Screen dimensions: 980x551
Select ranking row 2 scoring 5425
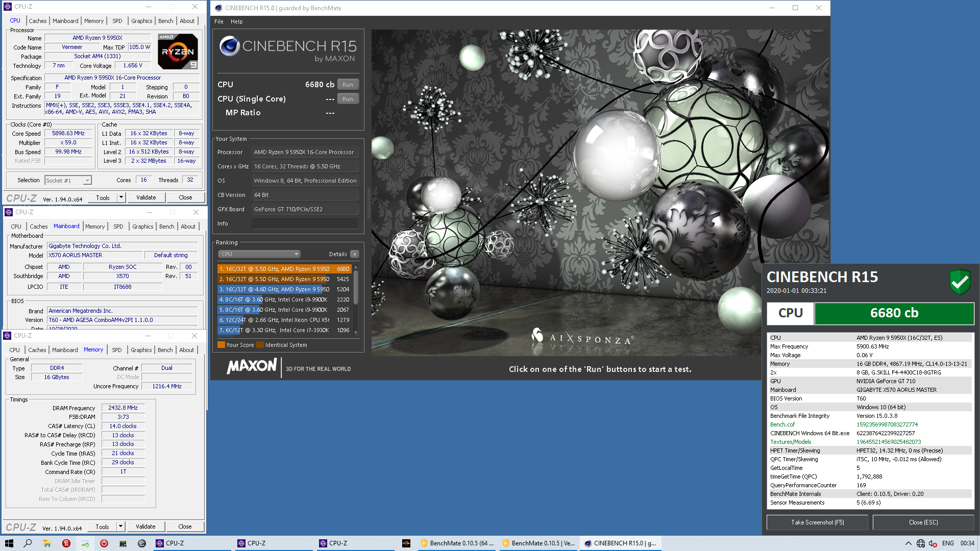click(284, 279)
